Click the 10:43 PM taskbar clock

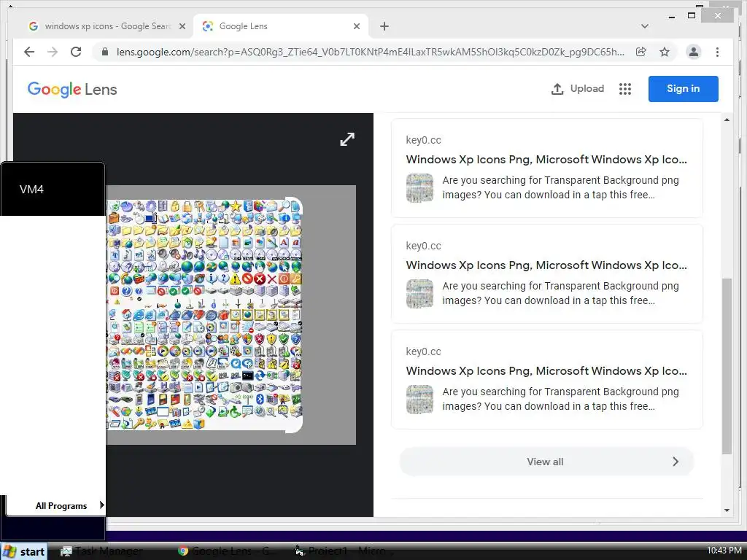point(724,551)
